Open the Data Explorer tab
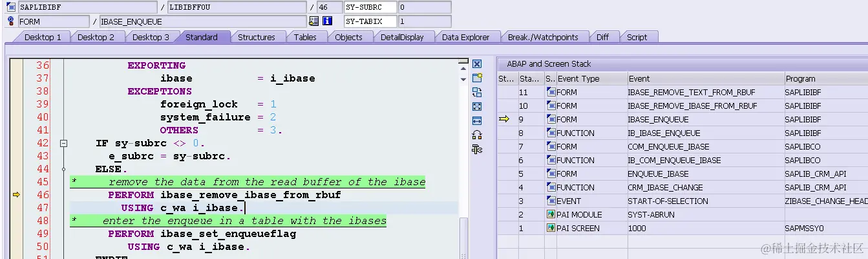The image size is (868, 259). tap(465, 37)
